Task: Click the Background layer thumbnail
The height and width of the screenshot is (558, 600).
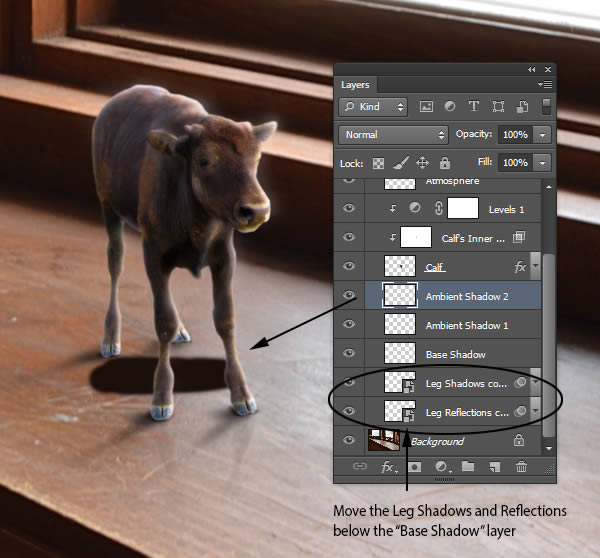Action: (384, 440)
